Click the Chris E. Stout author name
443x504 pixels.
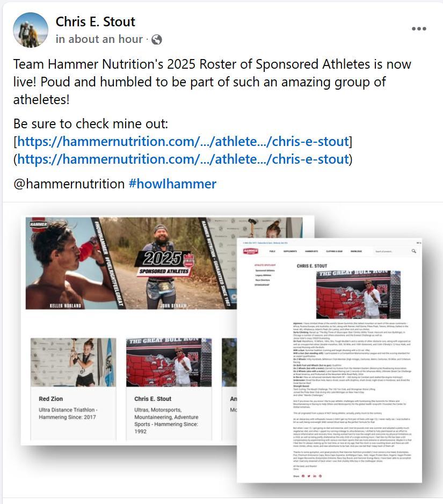click(x=95, y=22)
